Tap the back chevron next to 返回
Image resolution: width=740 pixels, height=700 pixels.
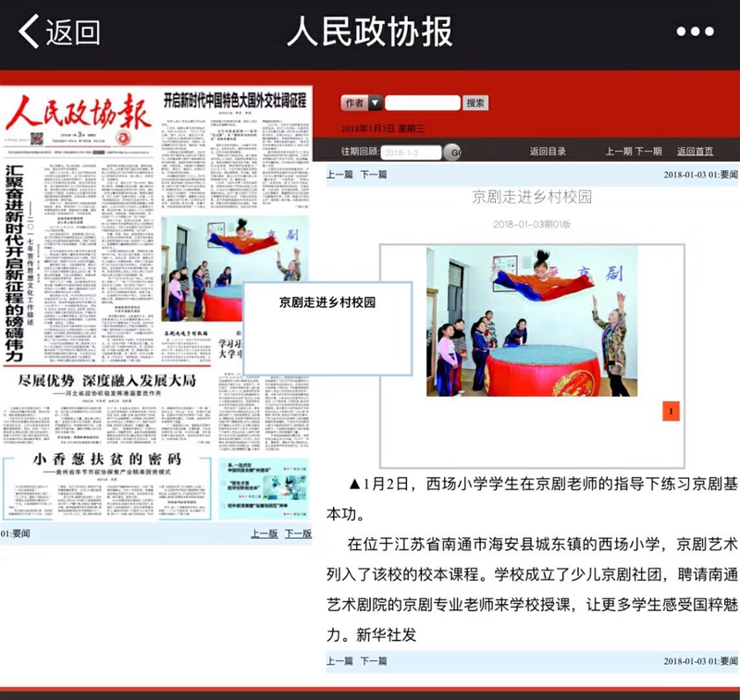click(x=29, y=31)
